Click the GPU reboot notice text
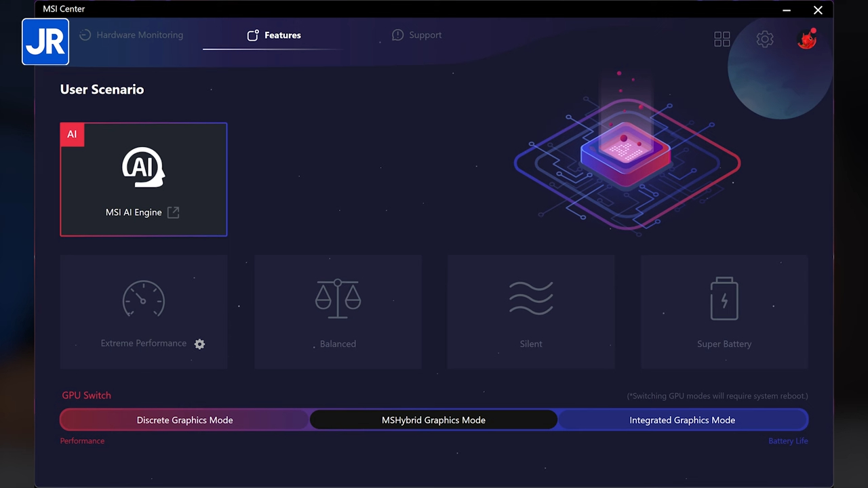Screen dimensions: 868x488 click(717, 396)
